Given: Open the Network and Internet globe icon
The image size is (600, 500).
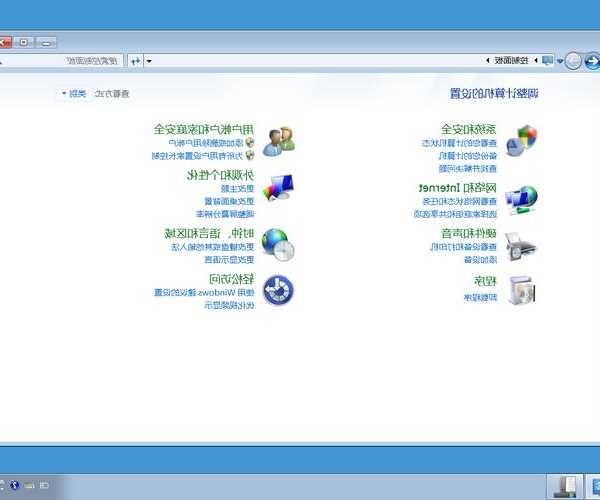Looking at the screenshot, I should pos(521,198).
